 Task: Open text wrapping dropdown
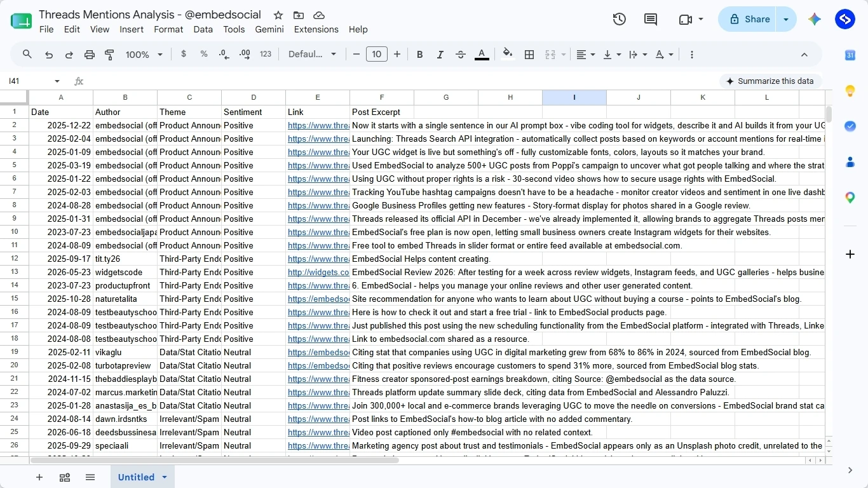pos(638,55)
